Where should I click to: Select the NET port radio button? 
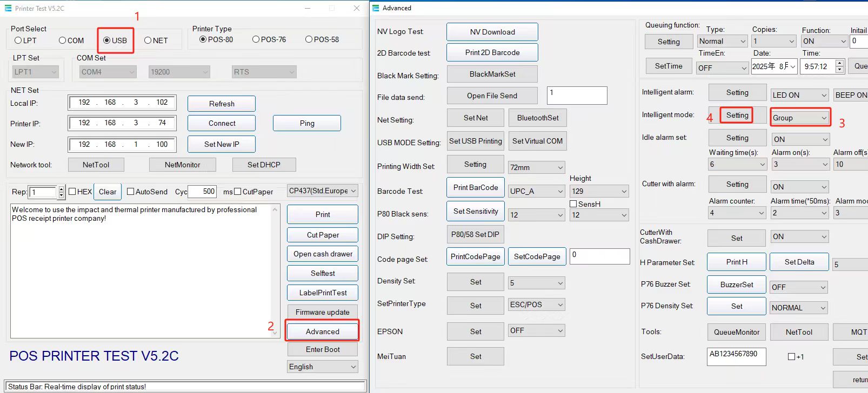(x=148, y=40)
